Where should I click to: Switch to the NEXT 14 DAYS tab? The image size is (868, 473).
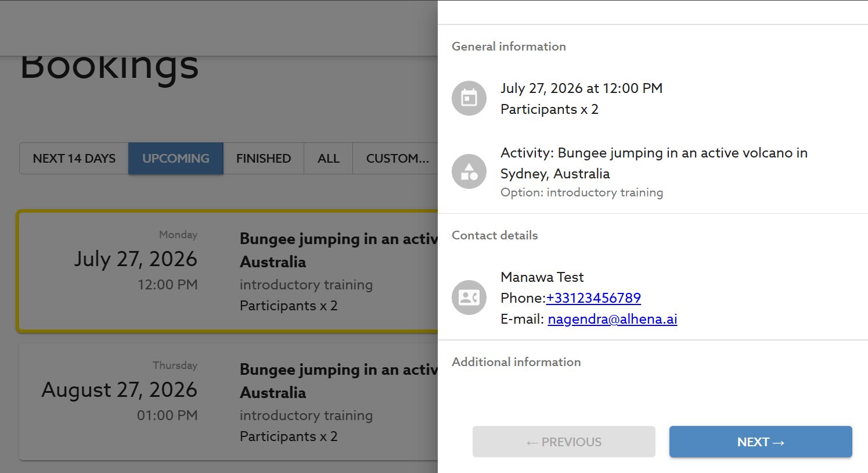pyautogui.click(x=74, y=158)
